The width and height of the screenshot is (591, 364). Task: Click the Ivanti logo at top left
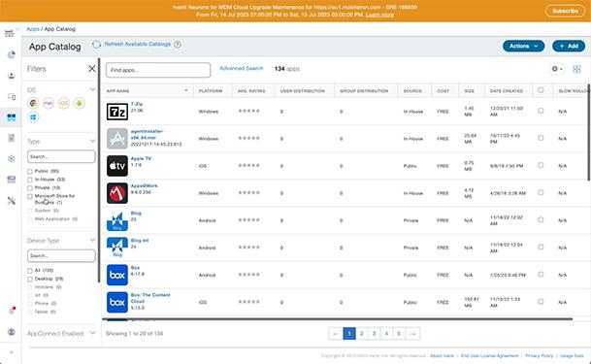click(9, 33)
